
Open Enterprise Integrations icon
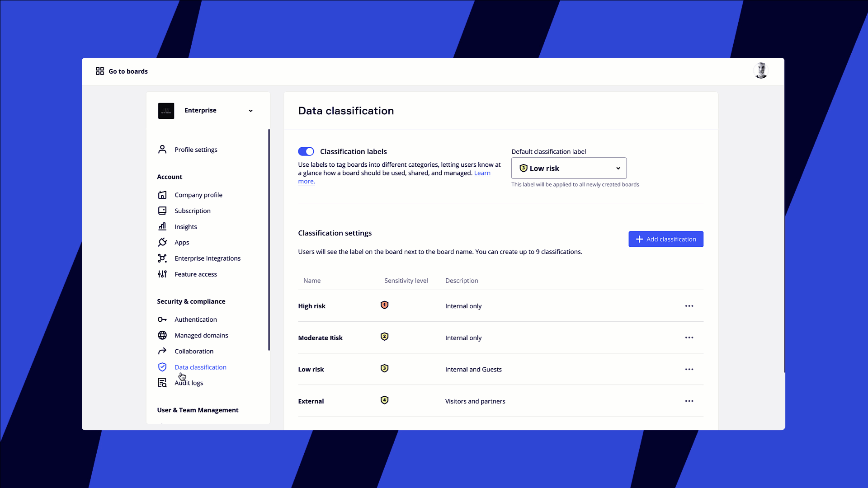click(162, 258)
